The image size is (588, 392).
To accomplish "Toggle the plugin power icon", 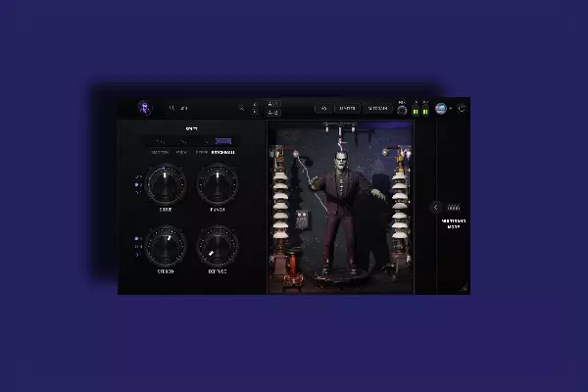I will pyautogui.click(x=462, y=108).
